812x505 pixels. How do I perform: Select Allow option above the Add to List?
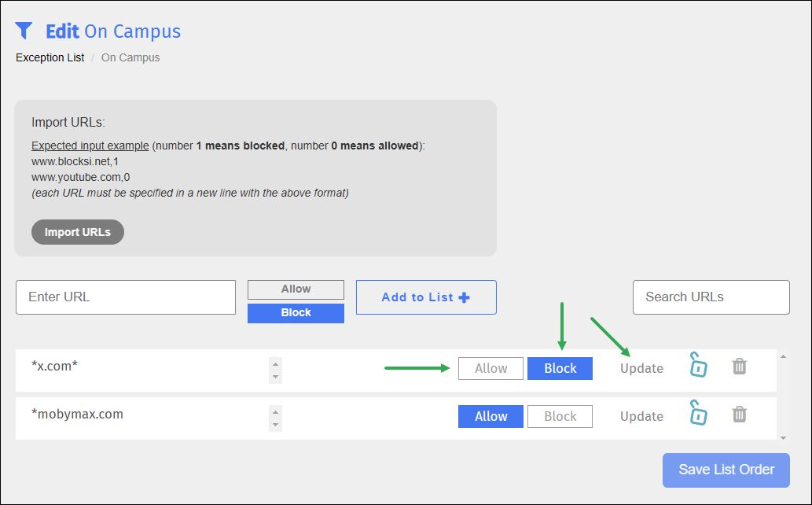click(296, 289)
